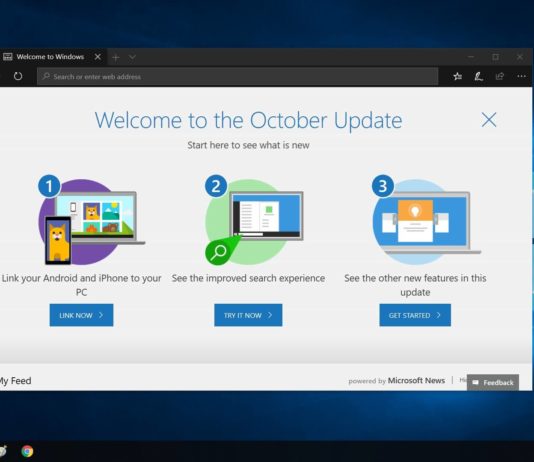The image size is (534, 462).
Task: Click the TRY IT NOW button
Action: [x=248, y=315]
